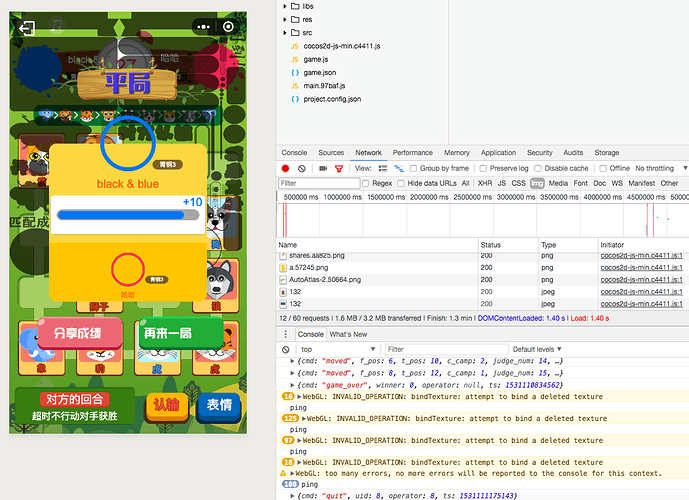Expand the game_over console object

292,385
